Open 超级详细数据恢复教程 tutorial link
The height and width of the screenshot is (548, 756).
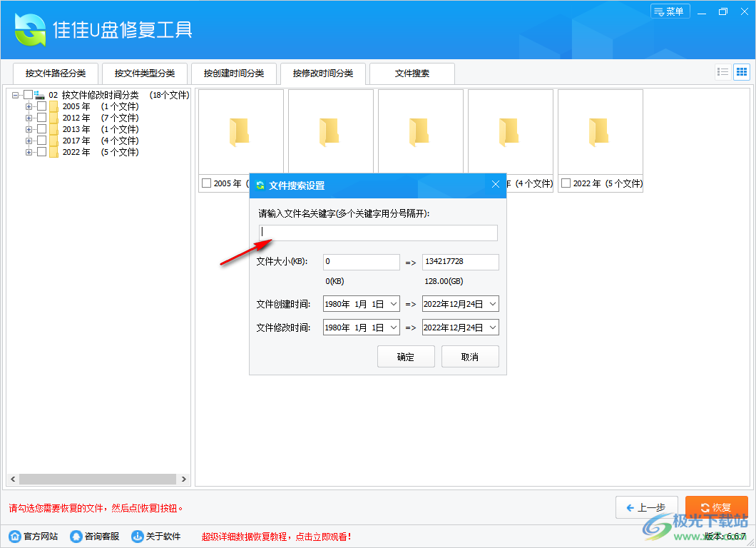click(276, 537)
